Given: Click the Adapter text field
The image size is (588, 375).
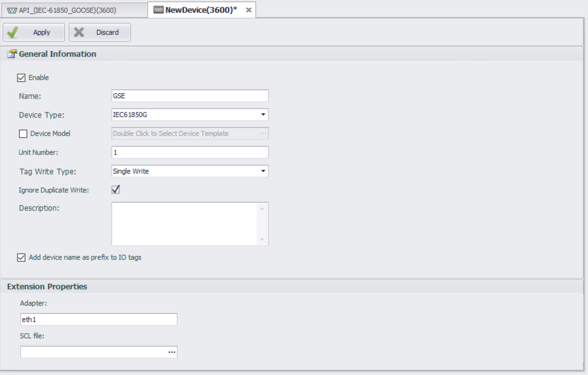Looking at the screenshot, I should point(98,319).
